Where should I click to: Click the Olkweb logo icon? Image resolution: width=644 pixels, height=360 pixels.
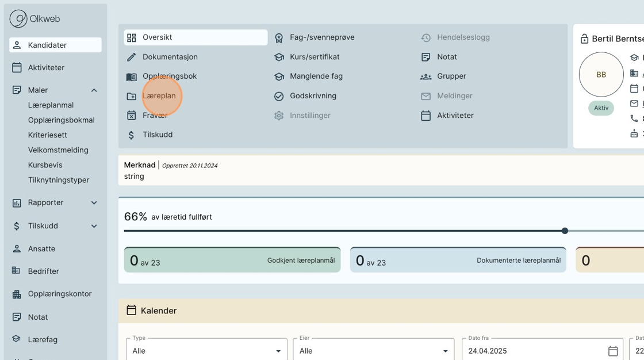coord(18,19)
